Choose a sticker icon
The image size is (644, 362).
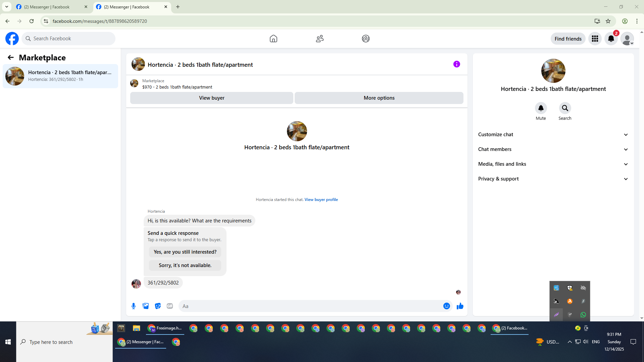point(158,306)
